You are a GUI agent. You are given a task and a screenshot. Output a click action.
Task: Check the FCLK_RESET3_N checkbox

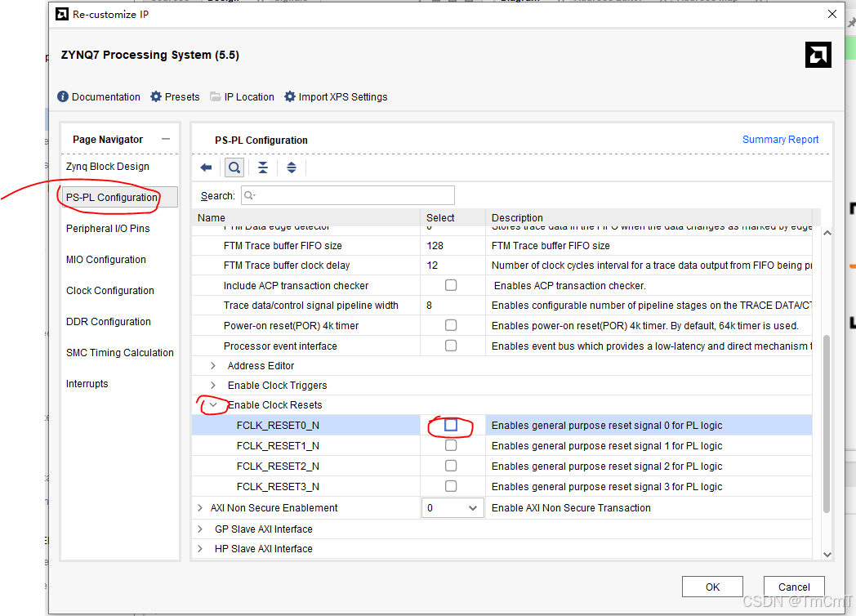click(451, 486)
